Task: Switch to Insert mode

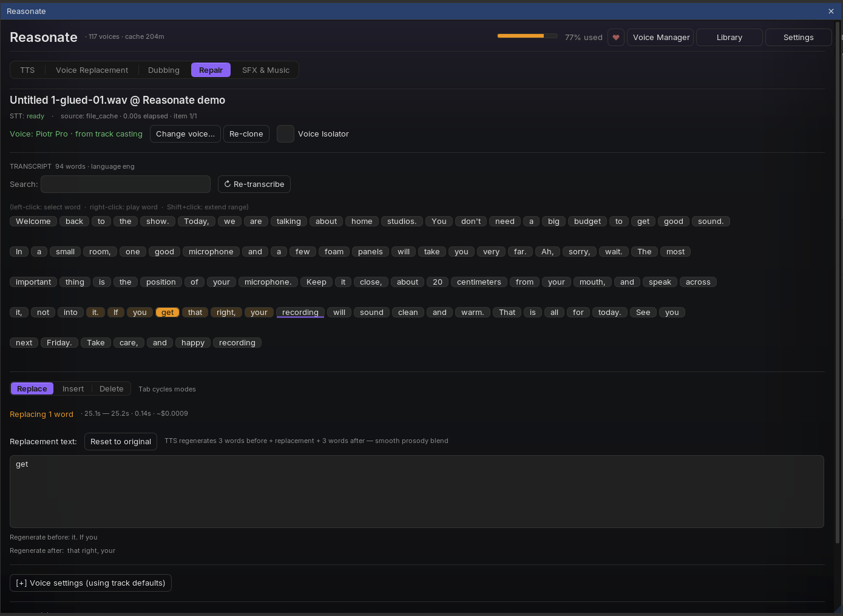Action: (x=73, y=388)
